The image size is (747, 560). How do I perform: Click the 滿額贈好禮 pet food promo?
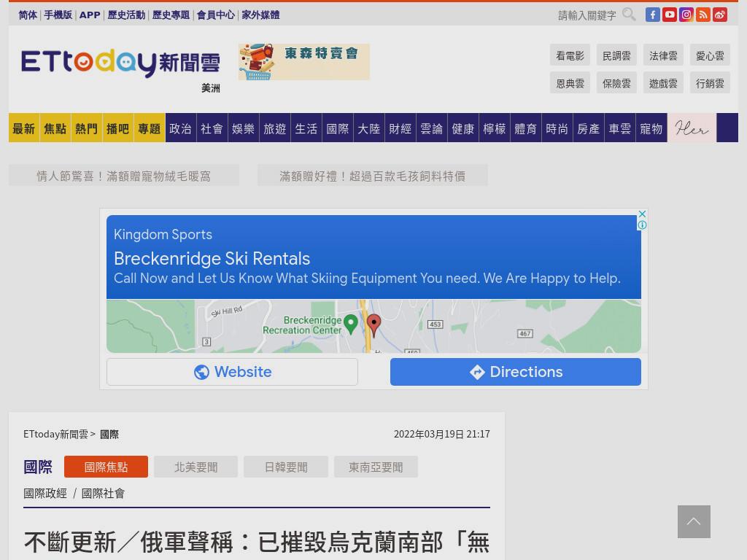373,176
